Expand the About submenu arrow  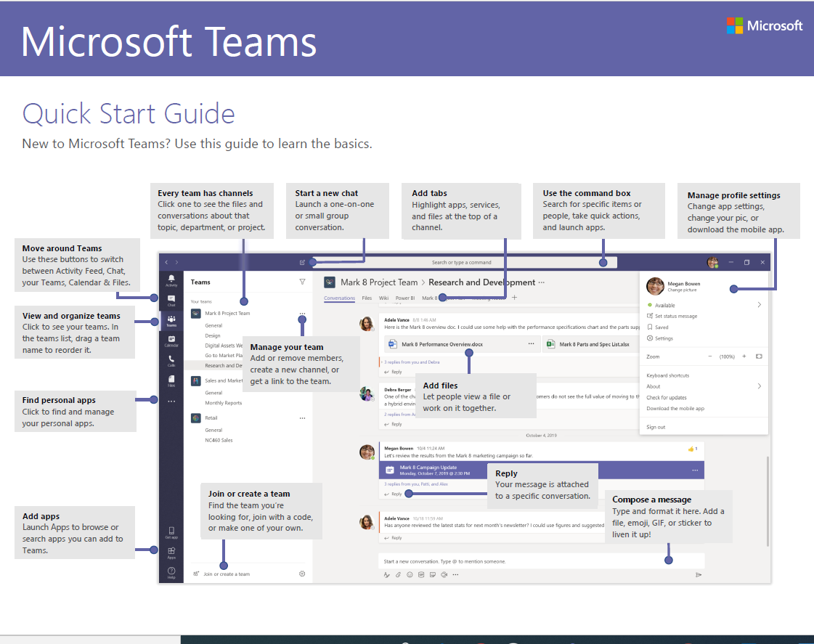coord(759,386)
